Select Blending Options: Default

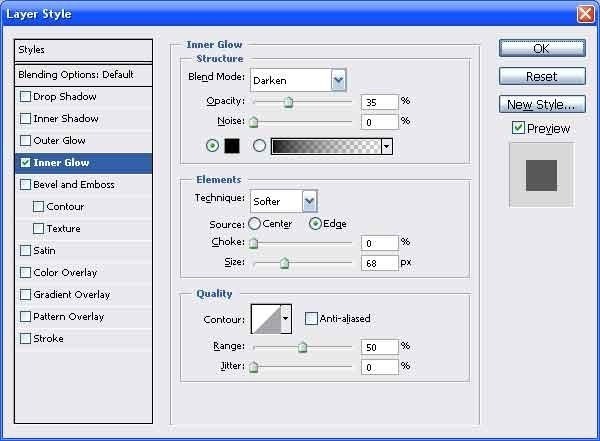[x=83, y=75]
